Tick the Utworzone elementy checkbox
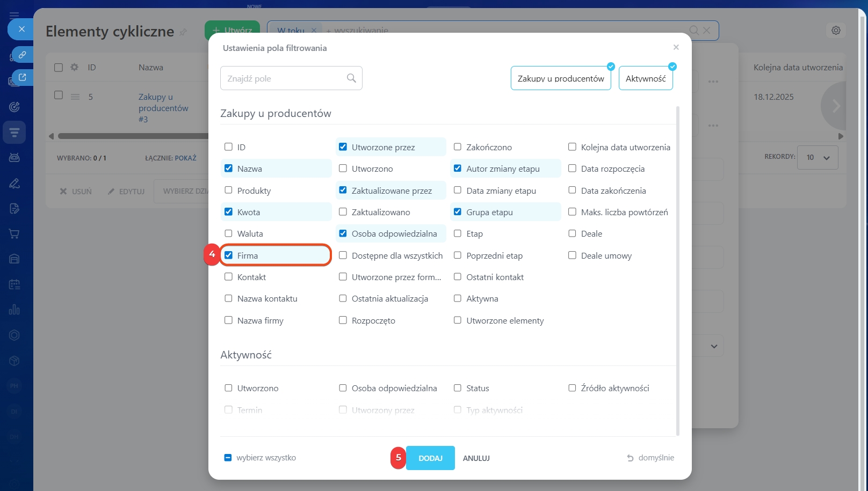This screenshot has height=491, width=868. point(458,320)
